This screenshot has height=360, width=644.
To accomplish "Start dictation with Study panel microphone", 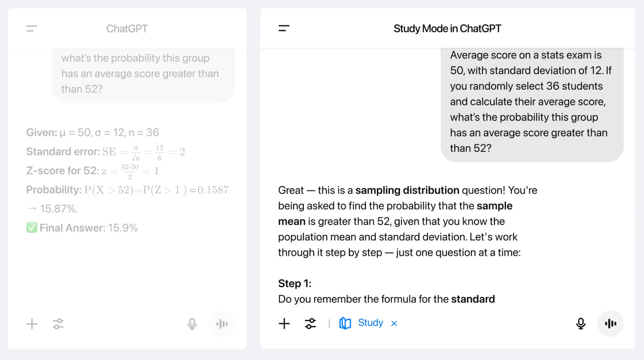I will 580,324.
